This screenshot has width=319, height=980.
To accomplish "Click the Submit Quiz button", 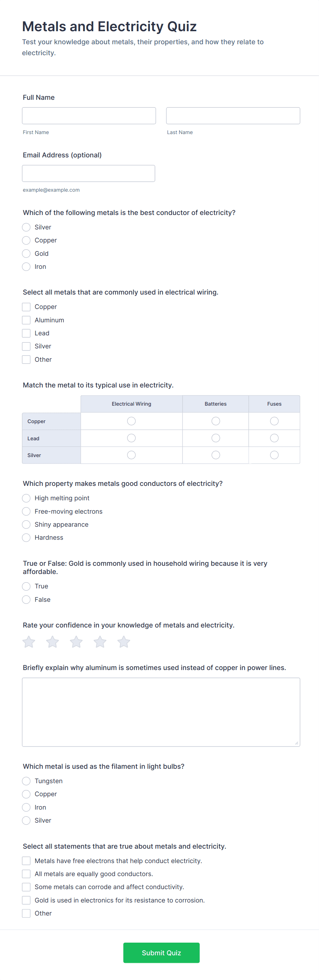I will (162, 953).
